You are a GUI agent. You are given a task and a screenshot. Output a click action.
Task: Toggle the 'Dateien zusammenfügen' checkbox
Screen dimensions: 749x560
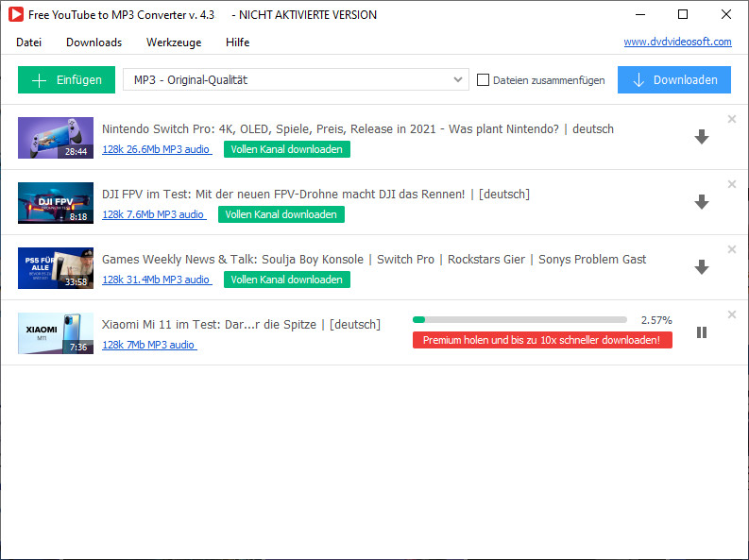(x=484, y=80)
